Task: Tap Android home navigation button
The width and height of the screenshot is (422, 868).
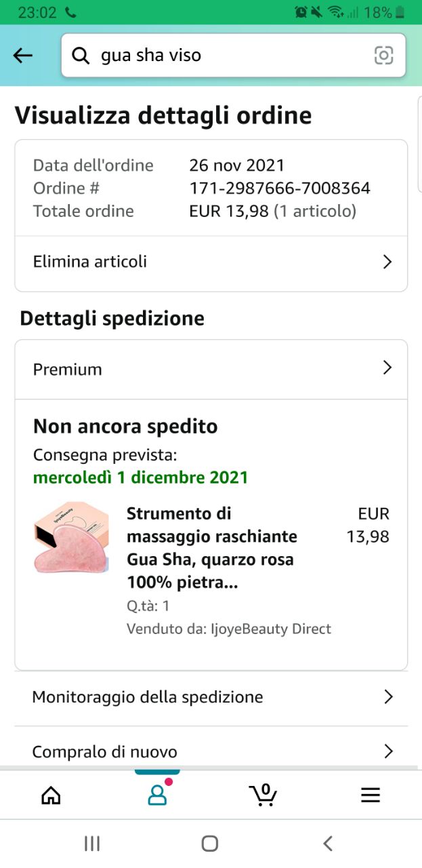Action: (210, 843)
